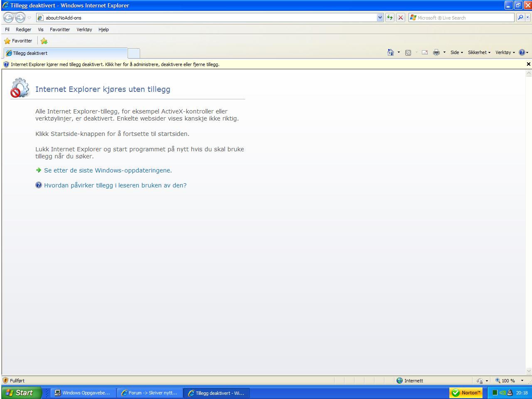Click Internet Explorer kjøres uten tillegg heading
The height and width of the screenshot is (399, 532).
103,89
